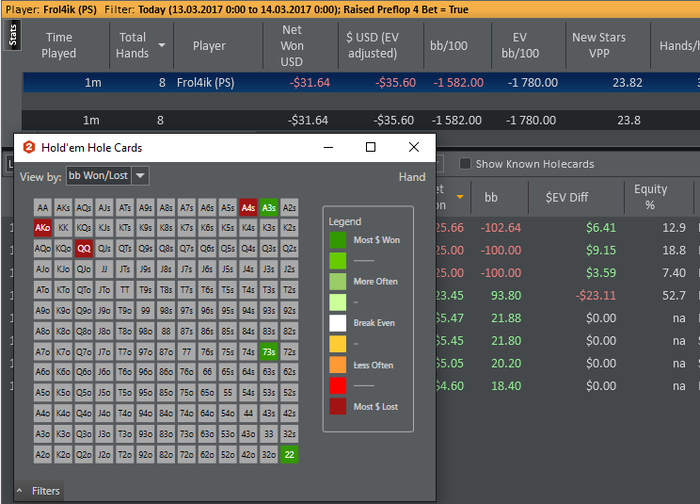This screenshot has width=700, height=504.
Task: Select the Frol4ik (PS) player row
Action: [x=362, y=83]
